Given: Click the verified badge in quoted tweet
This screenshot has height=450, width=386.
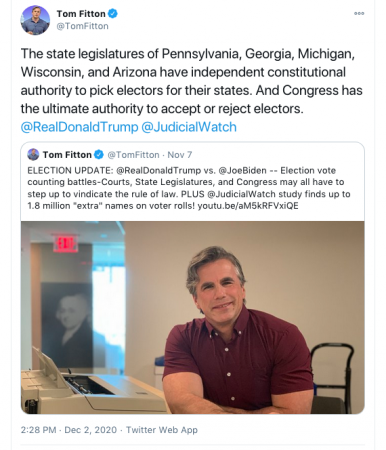Looking at the screenshot, I should 99,155.
